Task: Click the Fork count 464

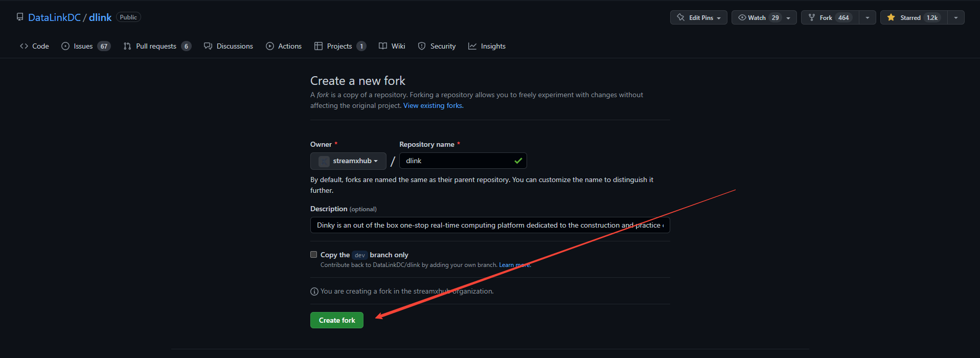Action: 844,17
